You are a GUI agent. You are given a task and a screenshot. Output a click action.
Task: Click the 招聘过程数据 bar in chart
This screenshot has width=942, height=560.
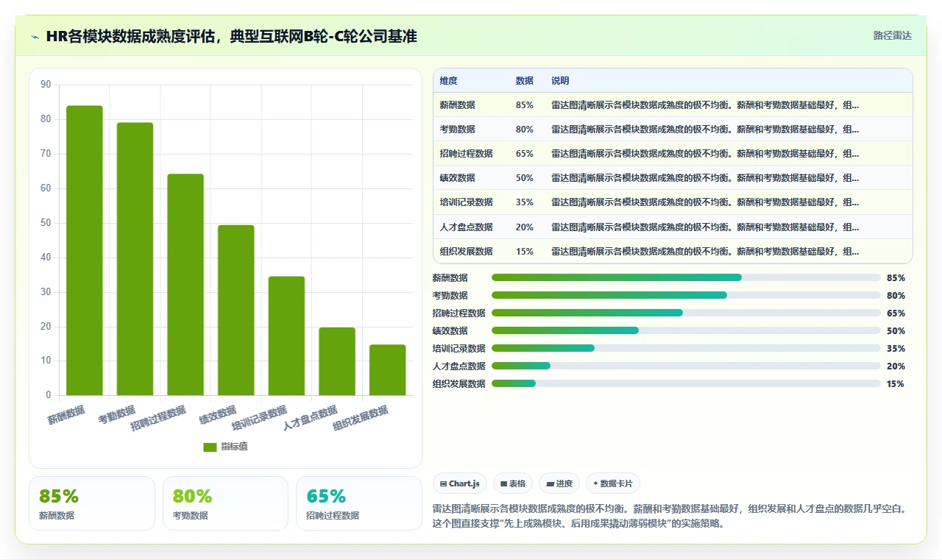185,285
